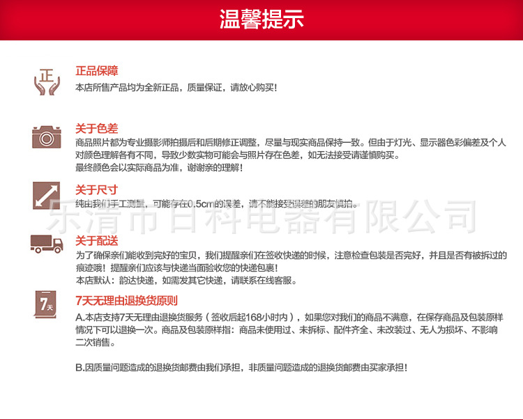Click the 7天 calendar return icon
The image size is (523, 420).
tap(45, 304)
